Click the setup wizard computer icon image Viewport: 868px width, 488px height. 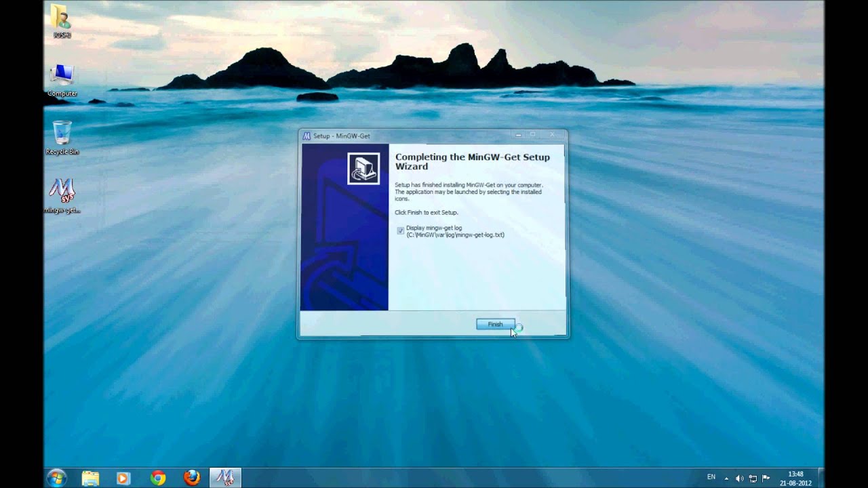click(x=364, y=168)
